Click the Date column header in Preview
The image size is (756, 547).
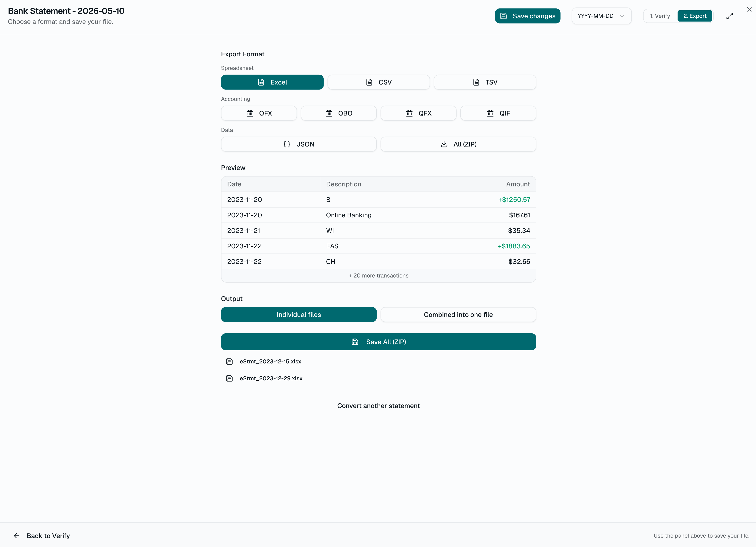coord(234,184)
